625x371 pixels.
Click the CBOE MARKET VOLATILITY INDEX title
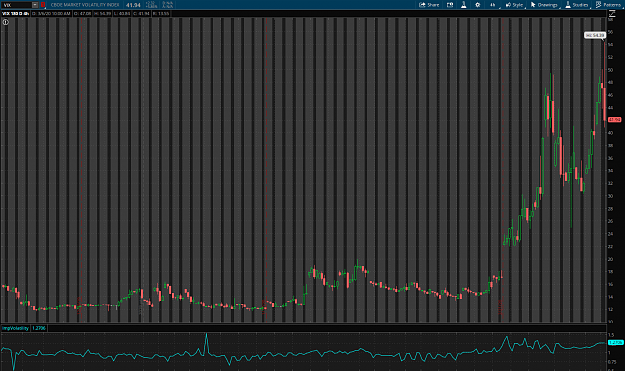tap(85, 5)
